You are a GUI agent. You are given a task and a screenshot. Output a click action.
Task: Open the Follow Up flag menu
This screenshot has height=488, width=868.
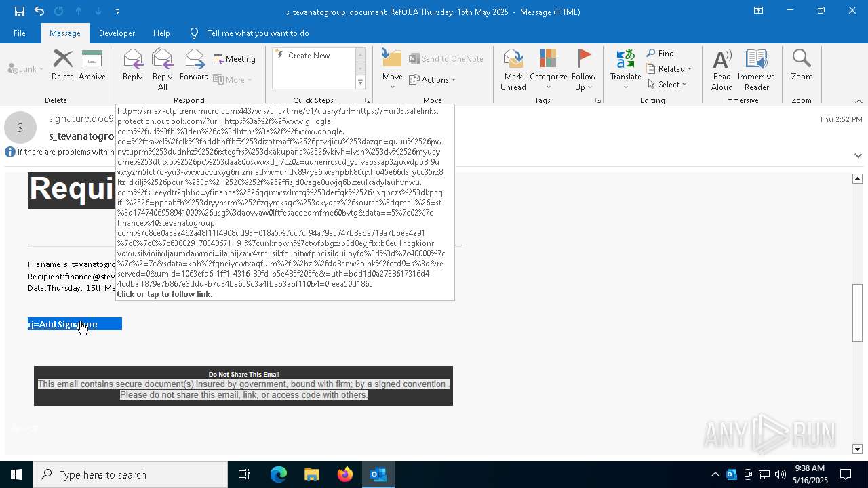pos(583,70)
